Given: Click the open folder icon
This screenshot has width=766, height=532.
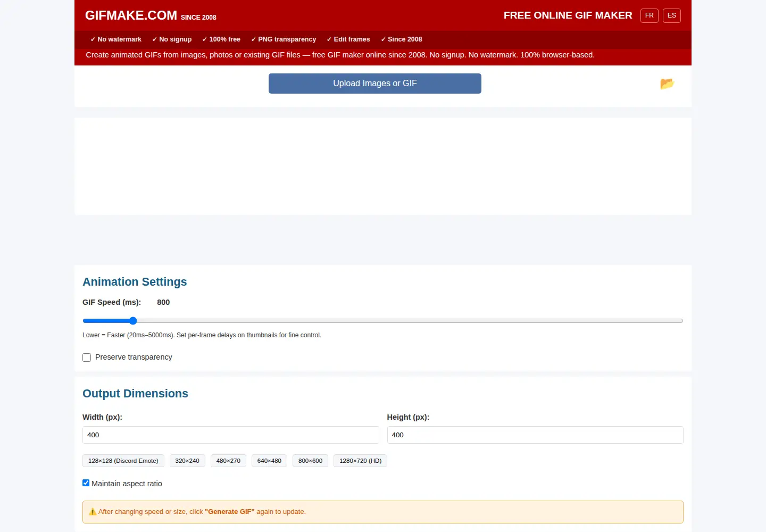Looking at the screenshot, I should pos(667,84).
